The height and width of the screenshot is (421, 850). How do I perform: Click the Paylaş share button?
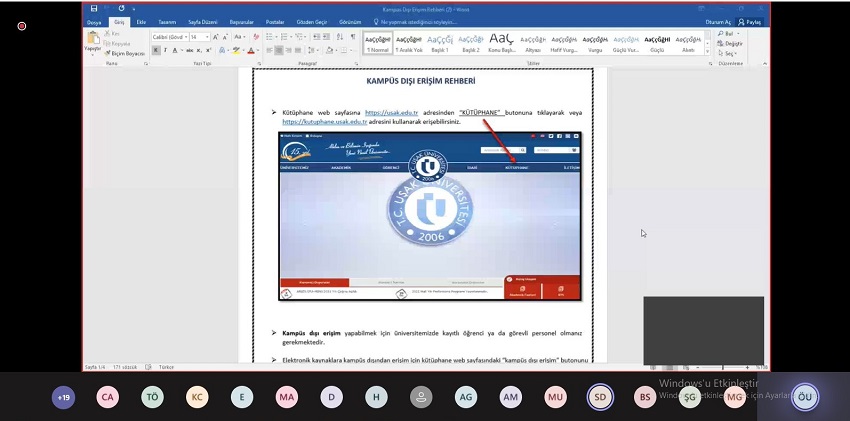click(x=749, y=20)
